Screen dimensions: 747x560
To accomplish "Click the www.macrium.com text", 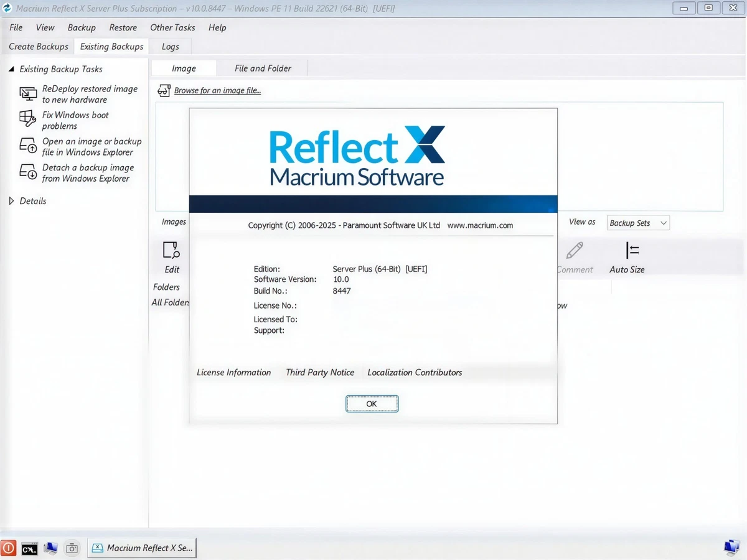I will click(480, 225).
